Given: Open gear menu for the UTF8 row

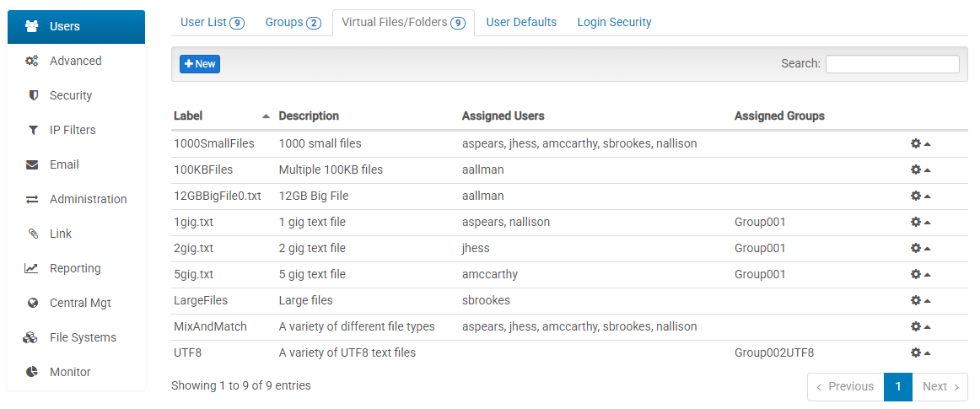Looking at the screenshot, I should pos(920,352).
